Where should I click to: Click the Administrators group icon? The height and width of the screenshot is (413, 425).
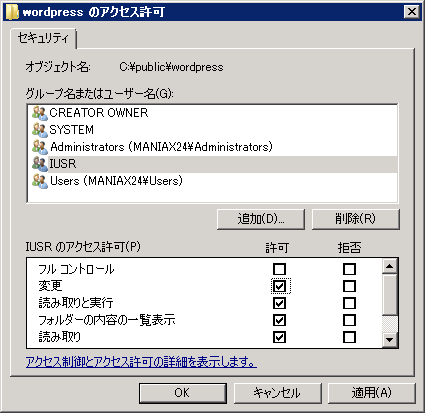pos(40,147)
